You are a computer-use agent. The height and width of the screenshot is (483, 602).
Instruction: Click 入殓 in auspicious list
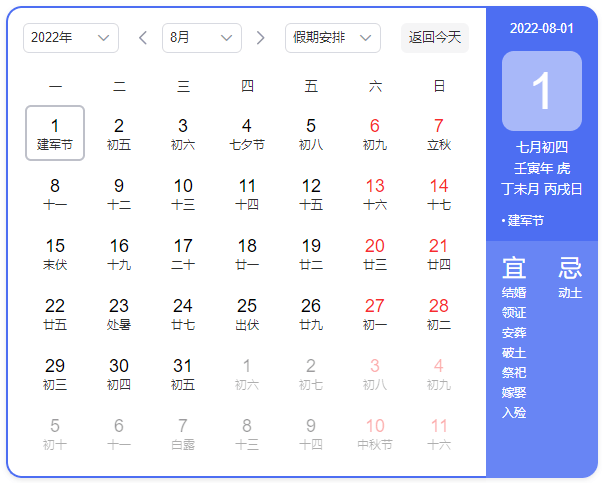(x=514, y=413)
